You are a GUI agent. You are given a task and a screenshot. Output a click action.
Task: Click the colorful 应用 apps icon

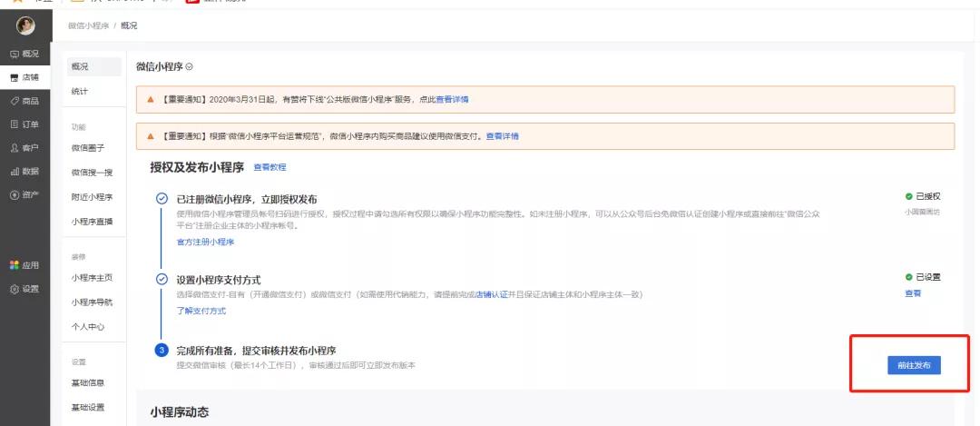coord(15,265)
